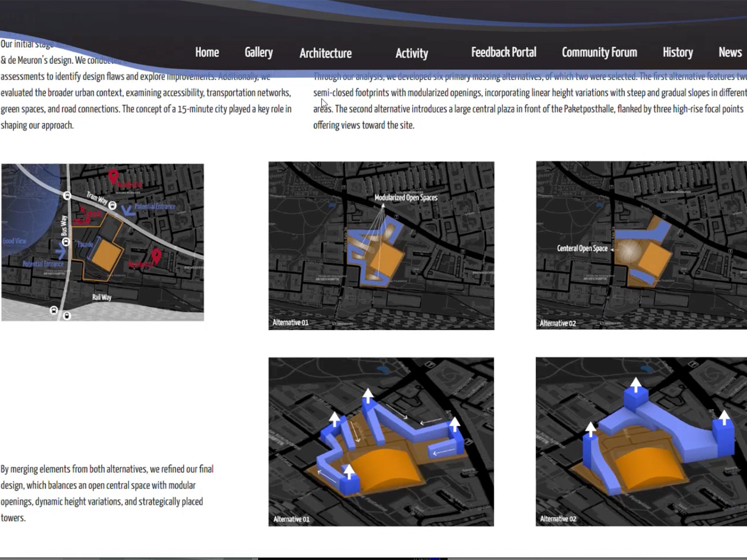Screen dimensions: 747x560
Task: Open the Feedback Portal link
Action: point(503,52)
